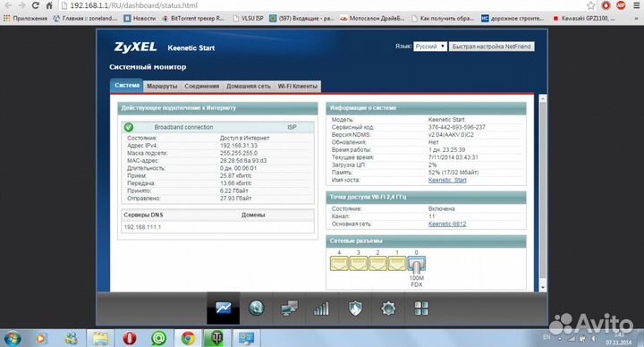The height and width of the screenshot is (347, 644).
Task: Select the MAC address value 28:28:5d:6a:93:d3
Action: 243,161
